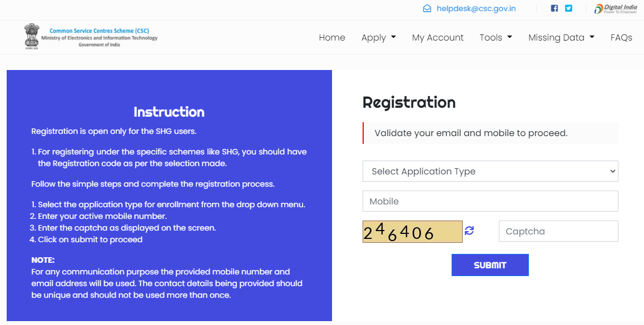Click the Facebook icon in header
The height and width of the screenshot is (325, 644).
point(554,8)
